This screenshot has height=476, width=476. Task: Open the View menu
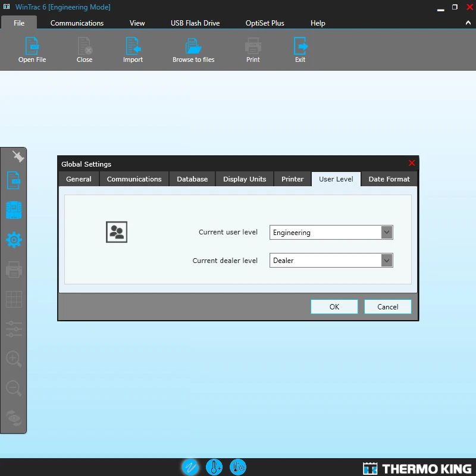click(x=137, y=23)
